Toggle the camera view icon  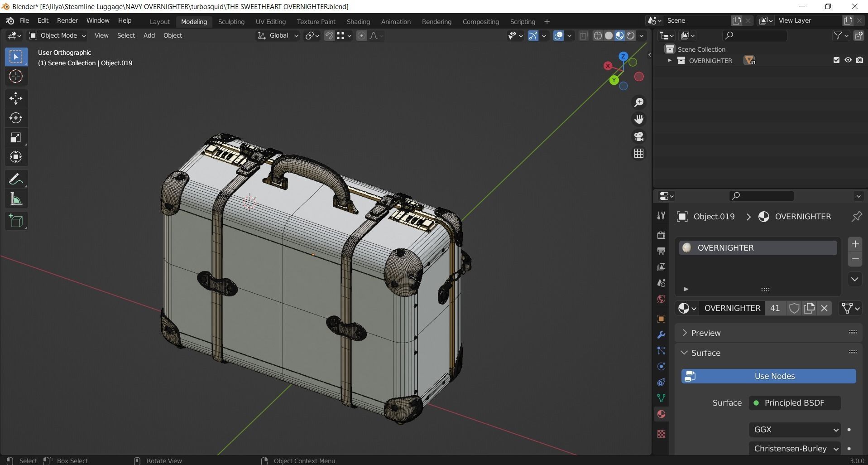pos(639,136)
